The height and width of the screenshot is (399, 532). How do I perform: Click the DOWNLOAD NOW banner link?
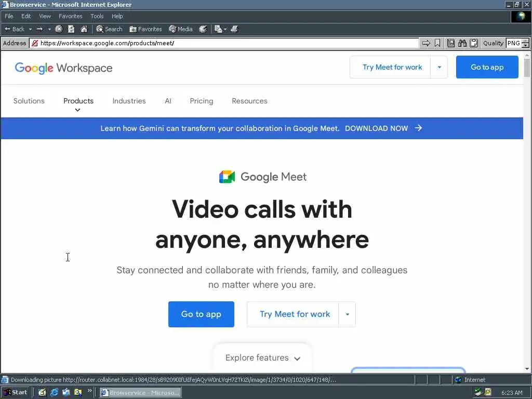click(x=376, y=128)
